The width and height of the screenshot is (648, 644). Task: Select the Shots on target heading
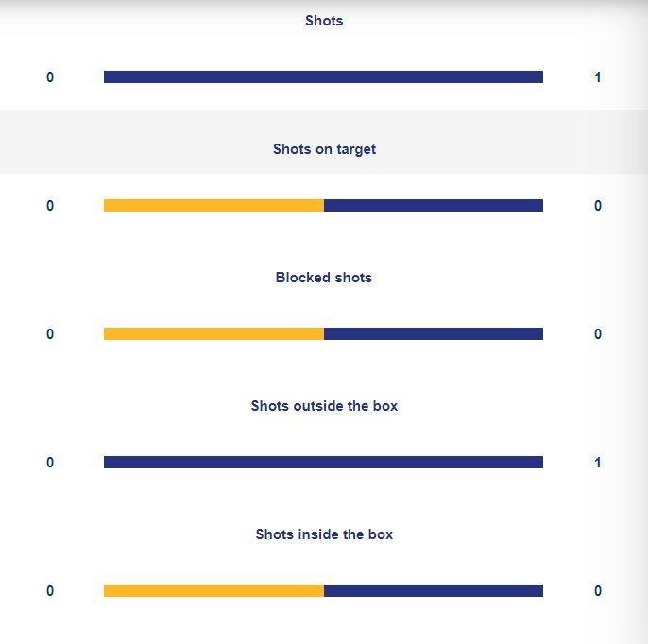324,149
